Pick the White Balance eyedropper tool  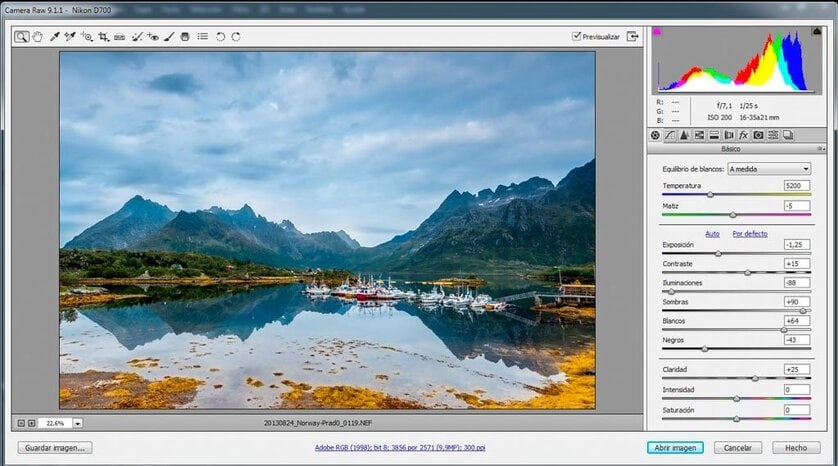[55, 37]
